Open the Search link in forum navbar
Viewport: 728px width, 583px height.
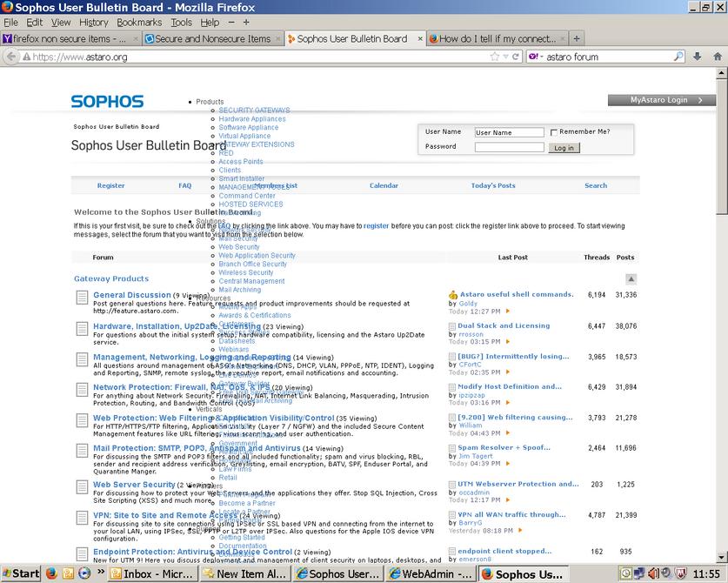coord(596,185)
